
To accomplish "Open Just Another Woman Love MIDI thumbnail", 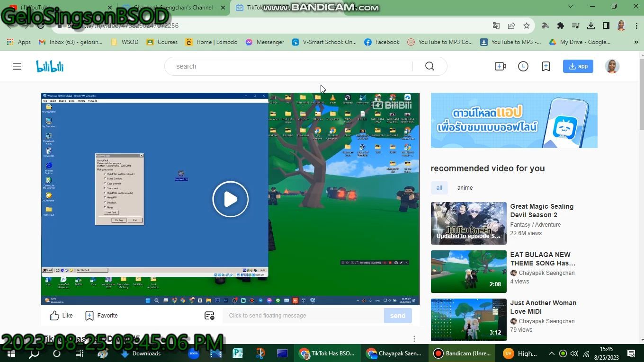I will click(x=469, y=320).
